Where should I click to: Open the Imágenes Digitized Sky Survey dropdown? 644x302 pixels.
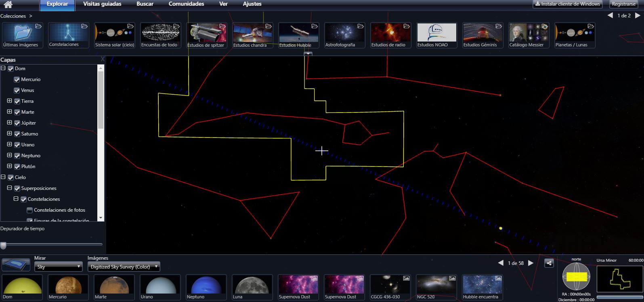[124, 267]
